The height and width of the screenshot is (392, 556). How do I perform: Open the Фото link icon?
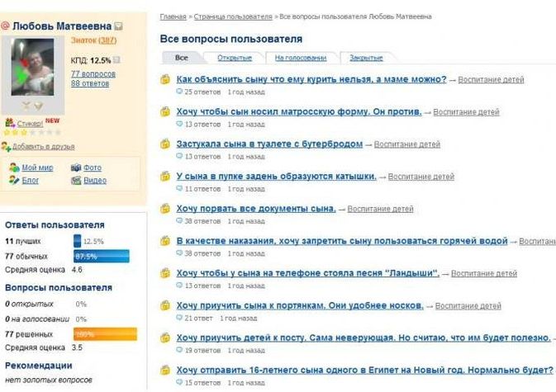click(x=76, y=168)
